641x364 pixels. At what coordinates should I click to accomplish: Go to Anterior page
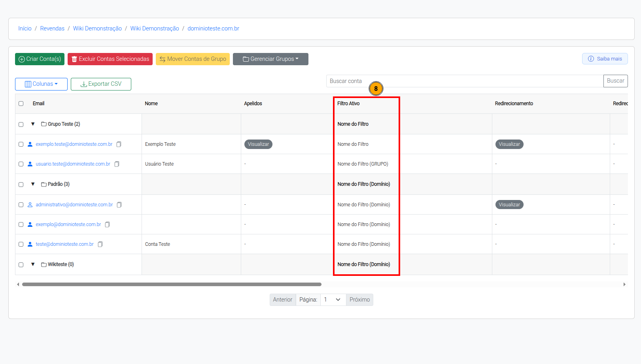pos(282,300)
